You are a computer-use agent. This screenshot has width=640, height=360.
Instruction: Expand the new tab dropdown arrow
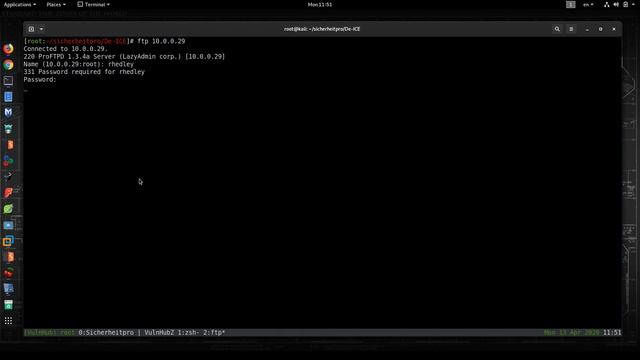(41, 29)
